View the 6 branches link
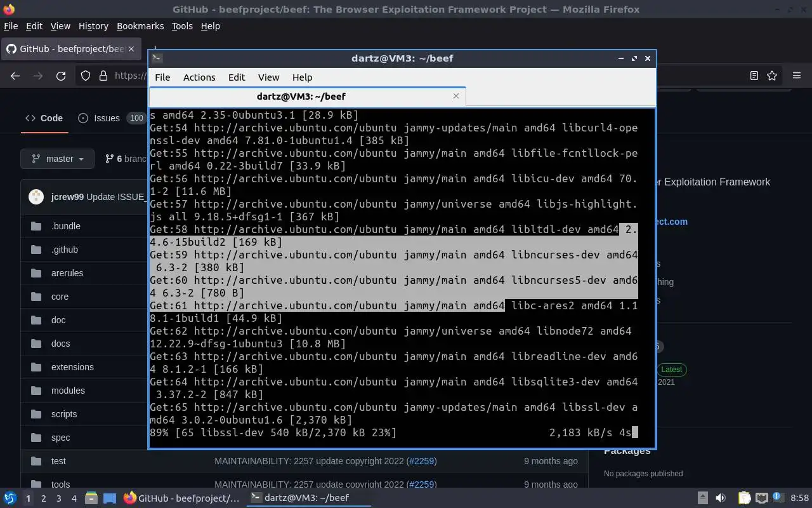Viewport: 812px width, 508px height. (126, 159)
